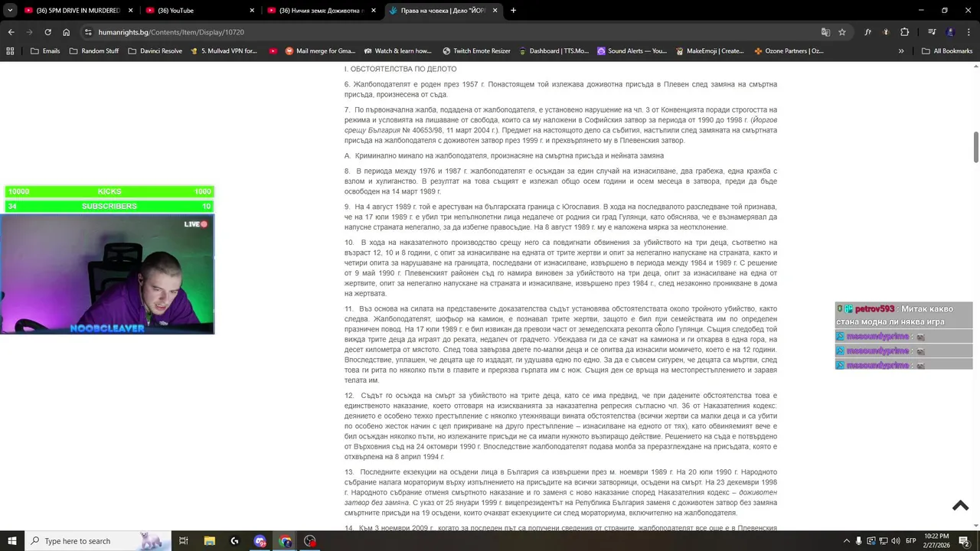980x551 pixels.
Task: Open Chrome from the taskbar
Action: (x=285, y=541)
